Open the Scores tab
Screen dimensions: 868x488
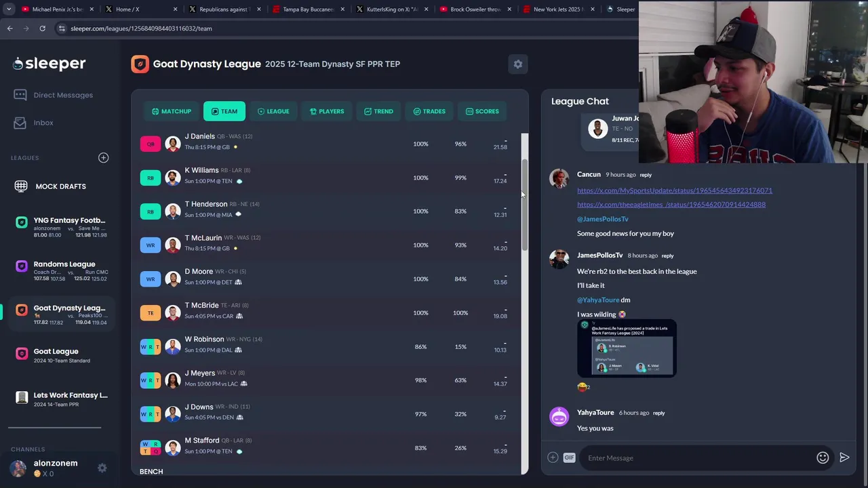(x=482, y=111)
